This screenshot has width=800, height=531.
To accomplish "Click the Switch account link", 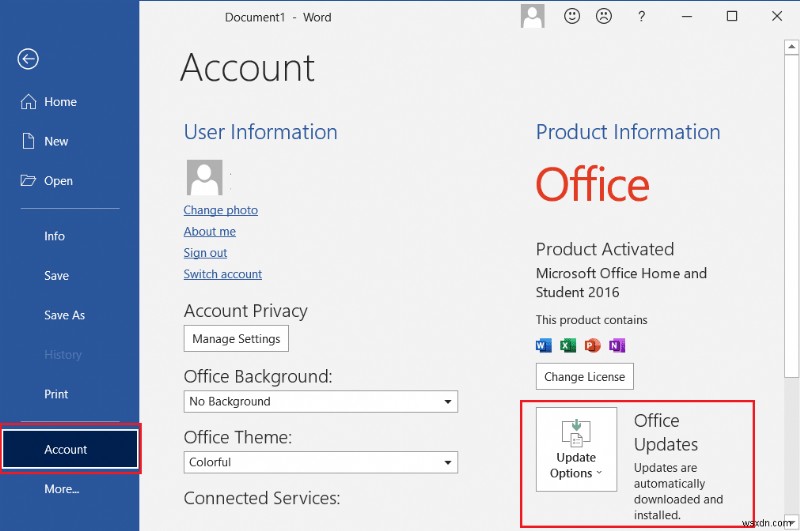I will [x=222, y=274].
